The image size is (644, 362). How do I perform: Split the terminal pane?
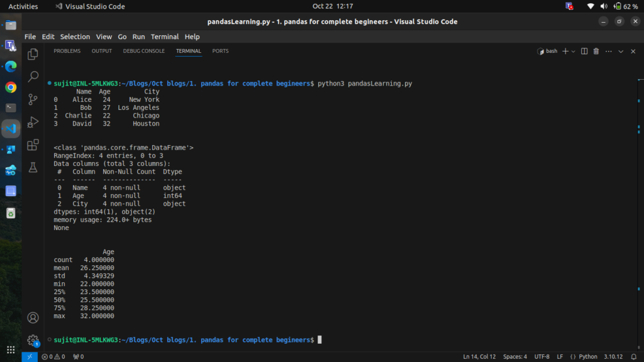point(584,51)
